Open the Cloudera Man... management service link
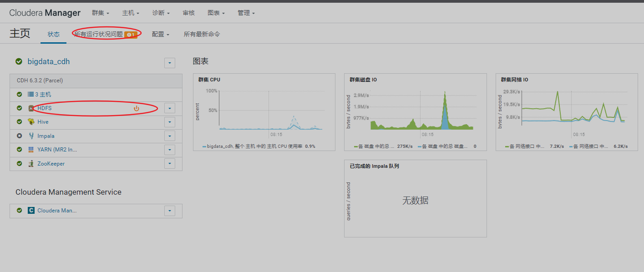Image resolution: width=644 pixels, height=272 pixels. click(57, 211)
